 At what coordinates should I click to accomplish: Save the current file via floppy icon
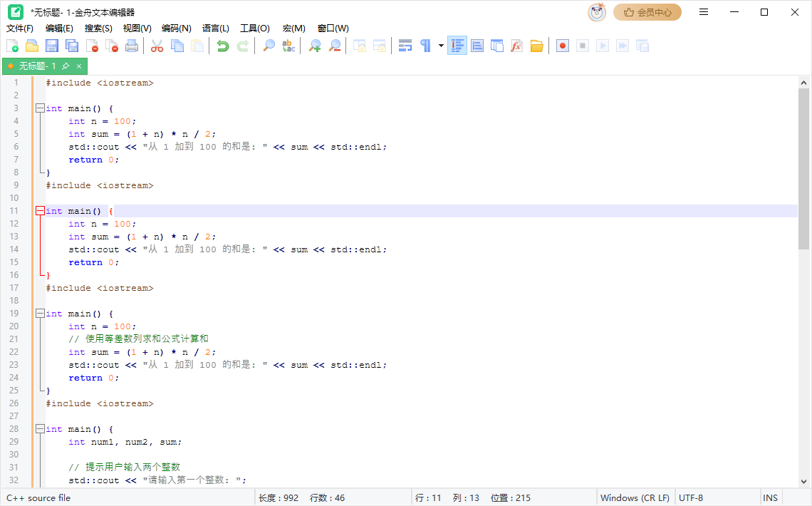coord(52,46)
